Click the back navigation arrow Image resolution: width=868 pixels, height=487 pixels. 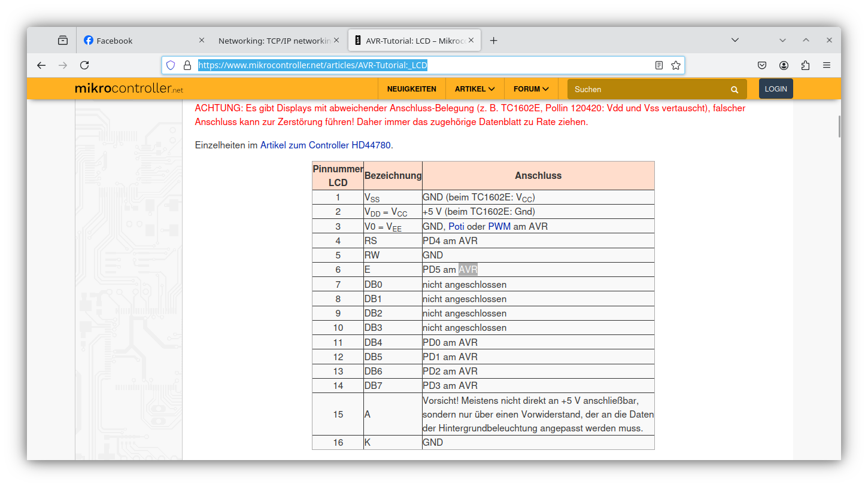(41, 65)
